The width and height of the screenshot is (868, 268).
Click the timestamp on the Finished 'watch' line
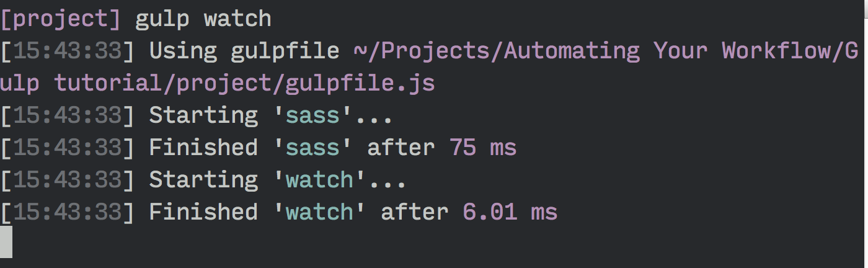pos(68,212)
